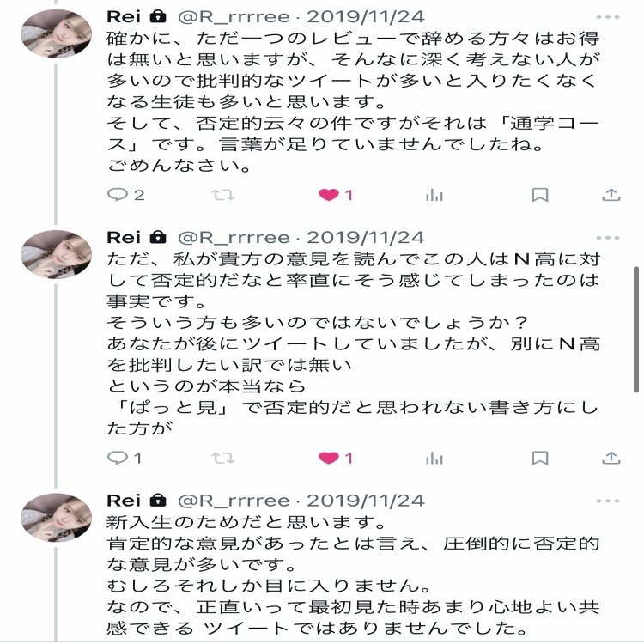Image resolution: width=644 pixels, height=644 pixels.
Task: Reply to the first tweet
Action: 116,195
